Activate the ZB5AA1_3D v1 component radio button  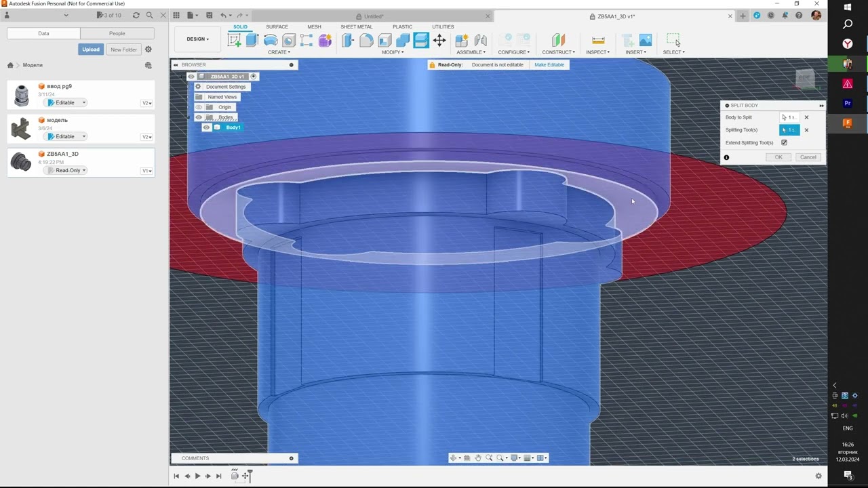254,77
